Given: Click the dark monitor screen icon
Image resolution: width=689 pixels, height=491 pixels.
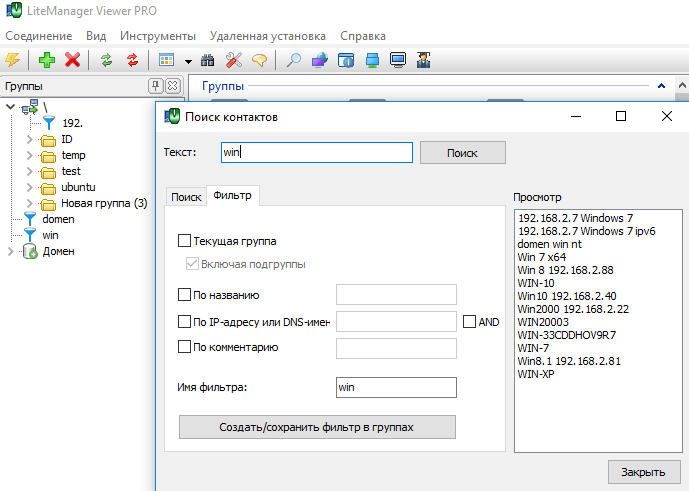Looking at the screenshot, I should pyautogui.click(x=398, y=60).
